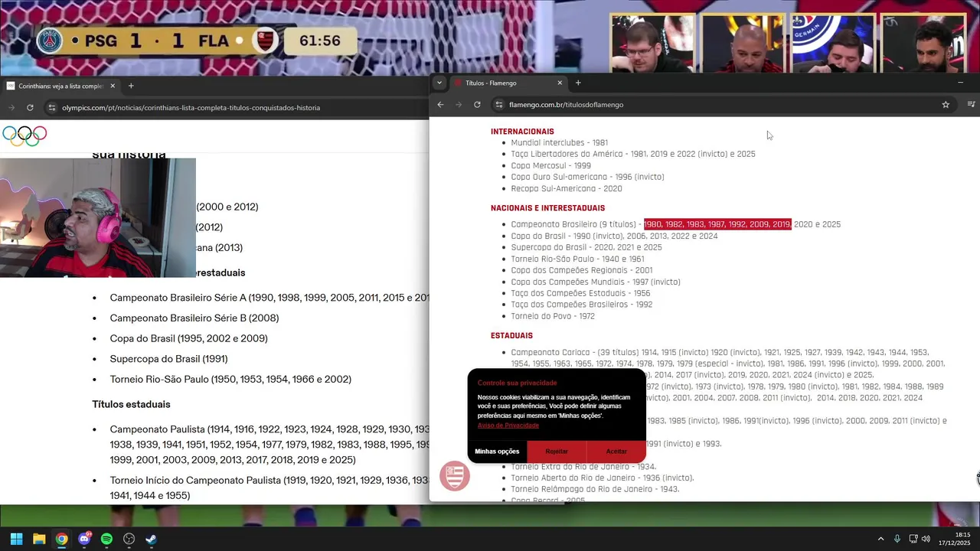Image resolution: width=980 pixels, height=551 pixels.
Task: Click the Títulos estaduais heading
Action: tap(131, 404)
